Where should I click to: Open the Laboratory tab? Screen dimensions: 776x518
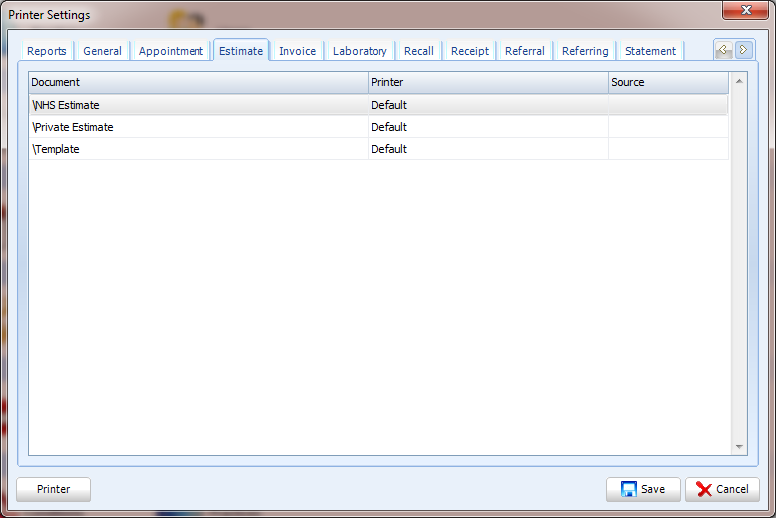pyautogui.click(x=360, y=51)
